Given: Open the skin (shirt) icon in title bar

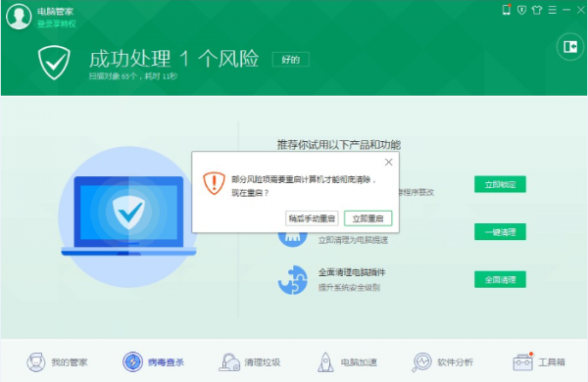Looking at the screenshot, I should (537, 10).
